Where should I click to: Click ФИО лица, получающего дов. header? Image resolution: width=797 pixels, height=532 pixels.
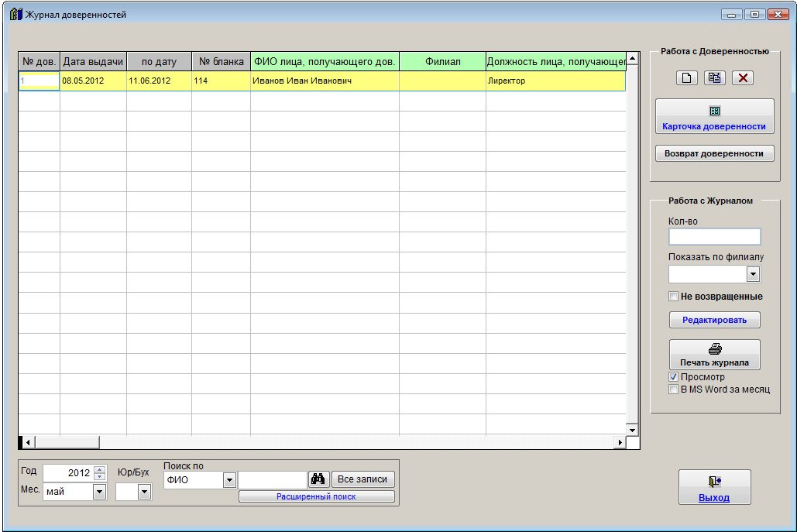click(x=325, y=61)
